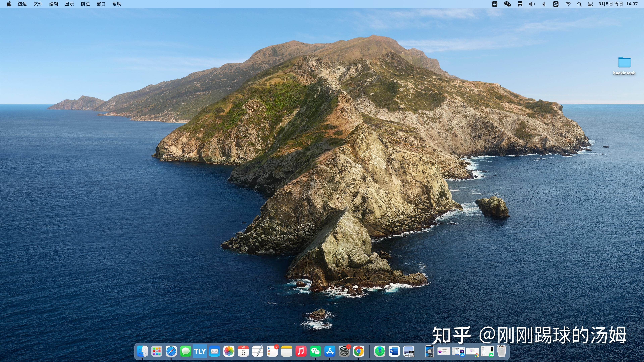
Task: Toggle Bluetooth from the menu bar
Action: [x=544, y=4]
